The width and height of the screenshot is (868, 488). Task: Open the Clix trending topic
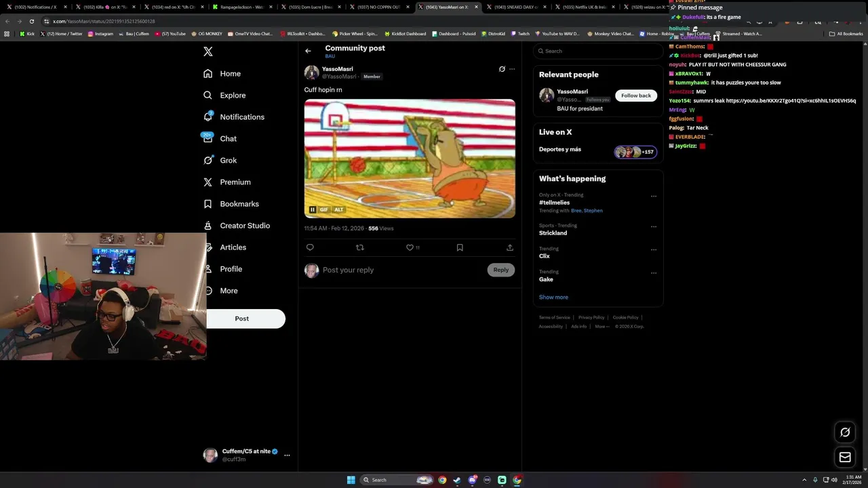pyautogui.click(x=545, y=256)
